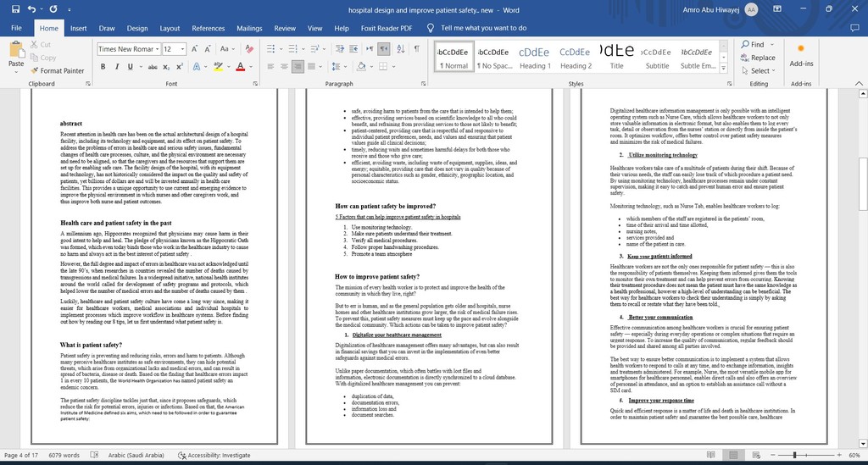Open the Select dropdown in Editing
Screen dimensions: 868x465
(x=759, y=71)
